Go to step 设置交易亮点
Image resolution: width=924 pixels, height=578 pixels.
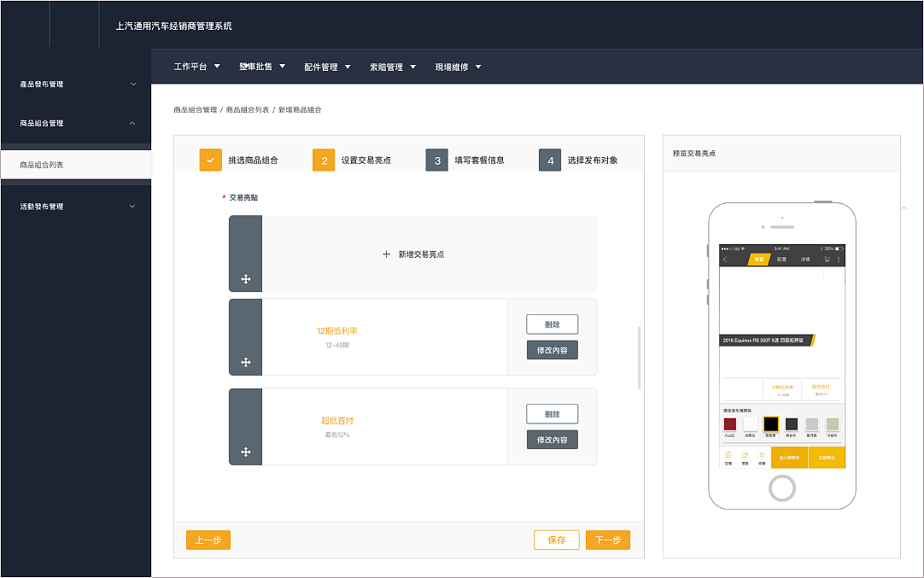366,161
